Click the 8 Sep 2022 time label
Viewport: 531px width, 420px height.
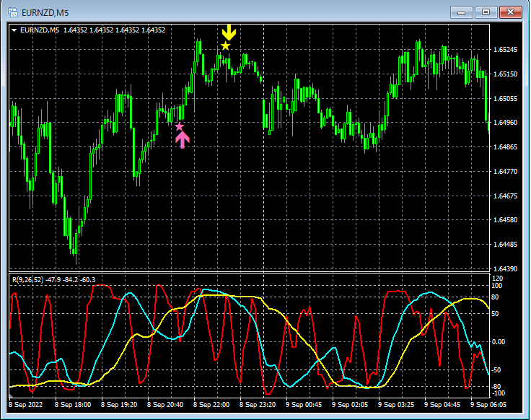(26, 405)
